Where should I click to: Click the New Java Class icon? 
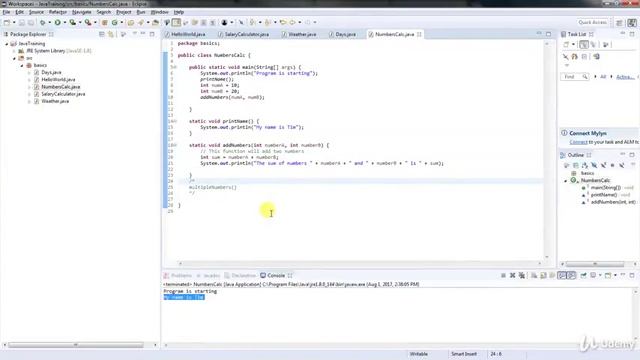pyautogui.click(x=115, y=22)
